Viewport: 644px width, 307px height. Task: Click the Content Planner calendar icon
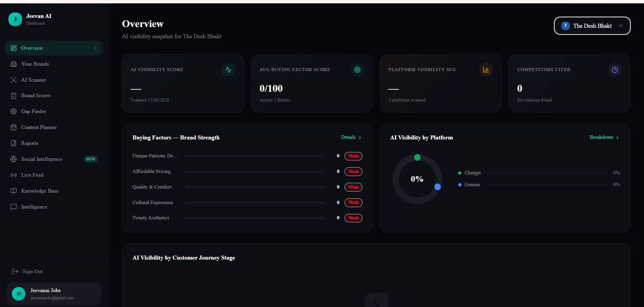coord(14,127)
